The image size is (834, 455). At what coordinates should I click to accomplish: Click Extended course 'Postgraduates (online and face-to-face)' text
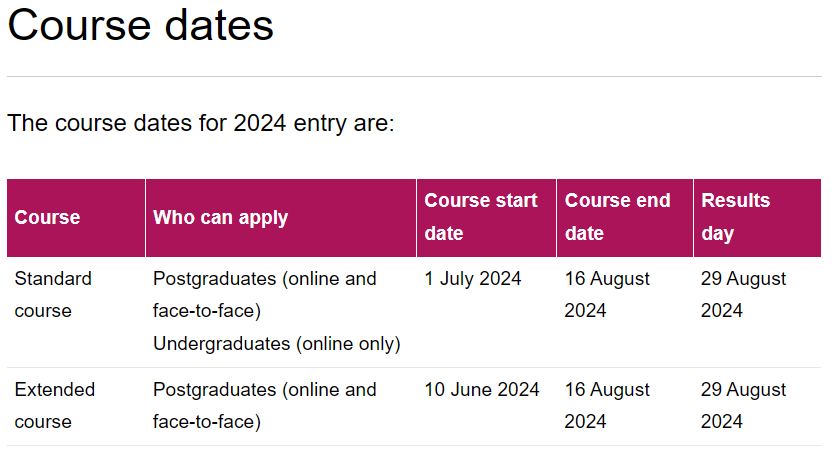(x=265, y=406)
